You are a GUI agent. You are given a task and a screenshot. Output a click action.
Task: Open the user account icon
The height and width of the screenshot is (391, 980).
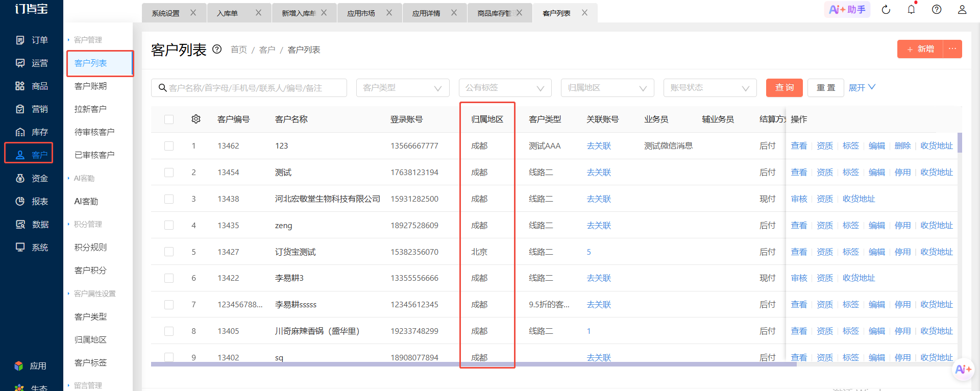(x=962, y=9)
